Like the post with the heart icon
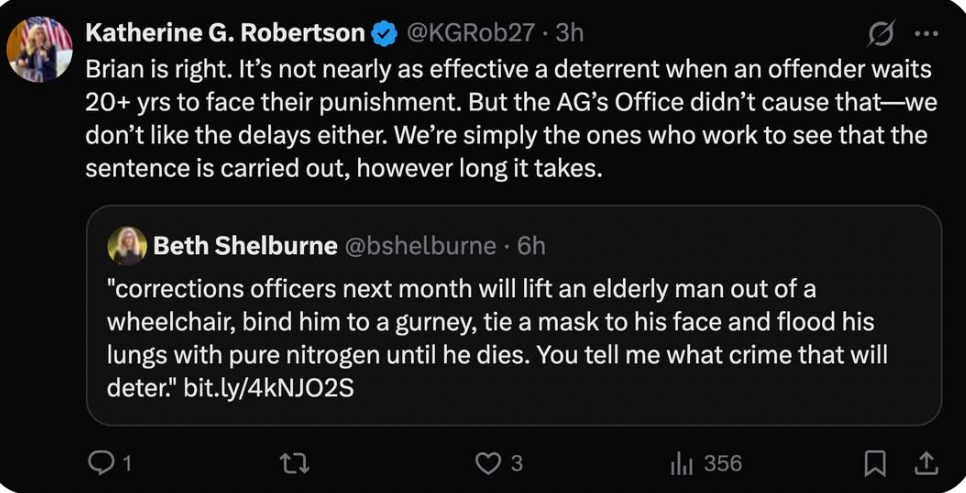The image size is (966, 493). (x=487, y=462)
